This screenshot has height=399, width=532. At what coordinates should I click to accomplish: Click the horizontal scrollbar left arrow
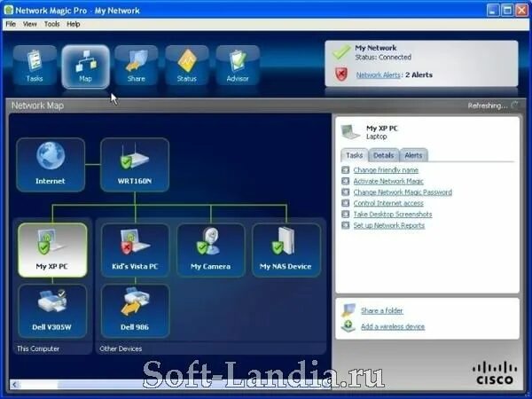pyautogui.click(x=14, y=385)
